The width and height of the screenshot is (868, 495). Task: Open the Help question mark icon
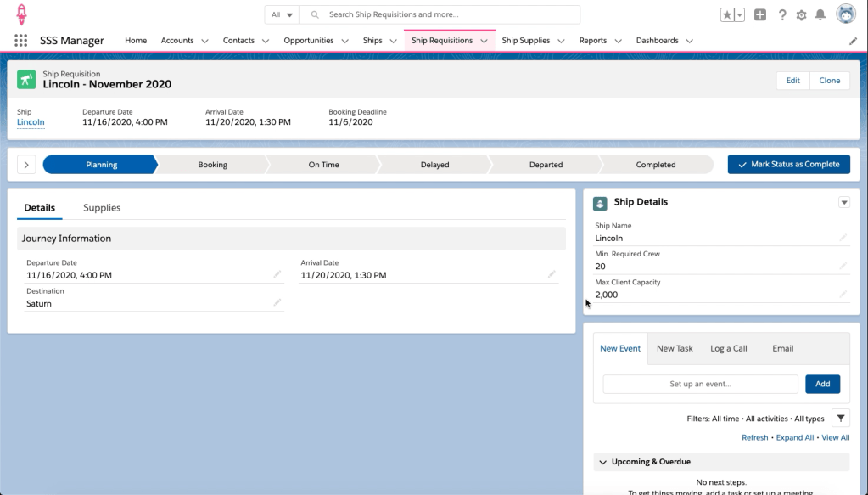781,14
